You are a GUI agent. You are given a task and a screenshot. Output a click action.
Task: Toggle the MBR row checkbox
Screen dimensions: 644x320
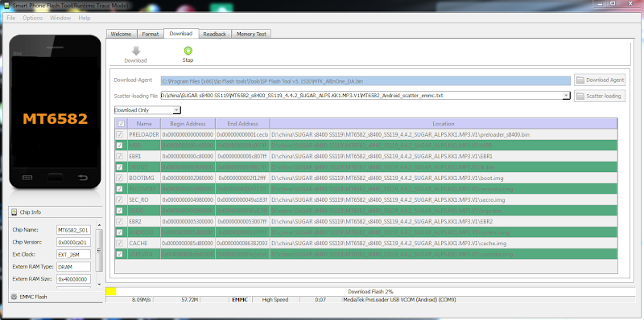tap(119, 146)
